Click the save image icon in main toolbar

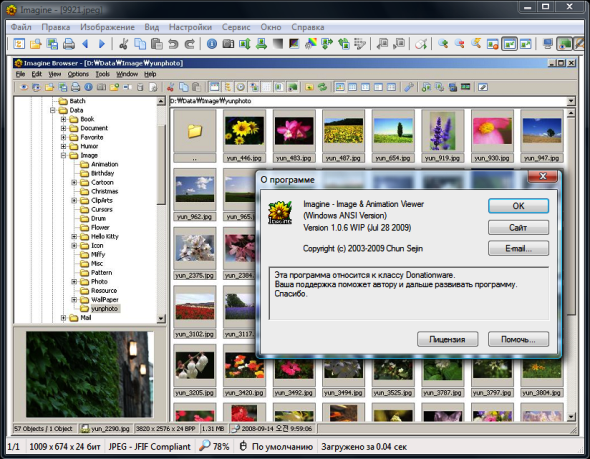point(52,44)
